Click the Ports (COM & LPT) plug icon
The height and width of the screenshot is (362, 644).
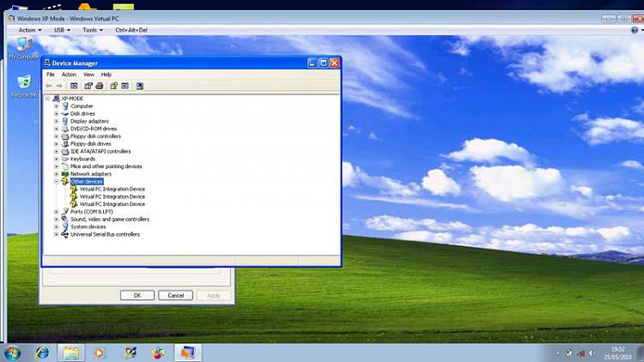click(65, 212)
